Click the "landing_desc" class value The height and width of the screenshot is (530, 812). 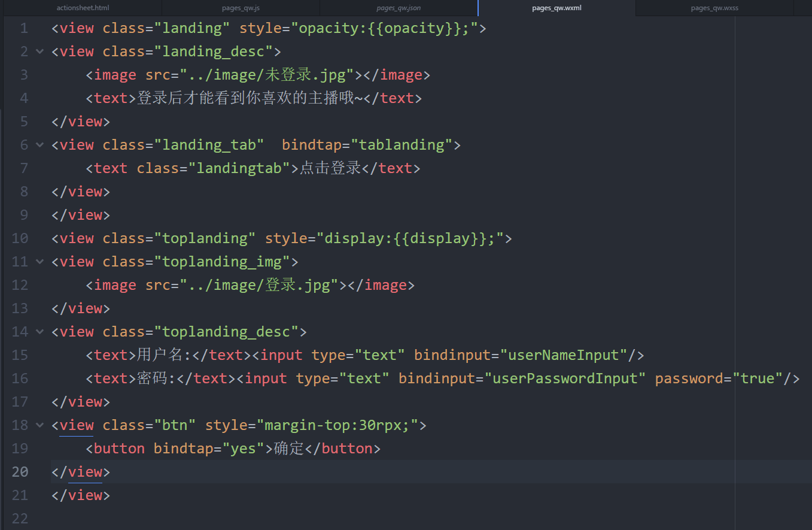click(x=213, y=52)
